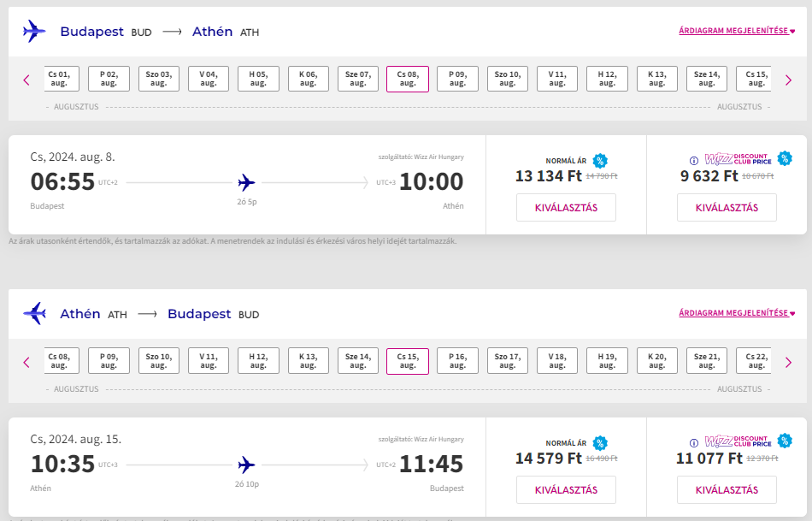Click the info icon beside return Wizz Discount Club price
812x521 pixels.
(694, 442)
